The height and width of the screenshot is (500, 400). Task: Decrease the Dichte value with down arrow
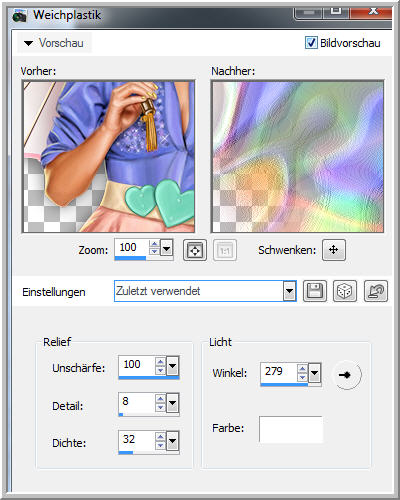click(160, 445)
